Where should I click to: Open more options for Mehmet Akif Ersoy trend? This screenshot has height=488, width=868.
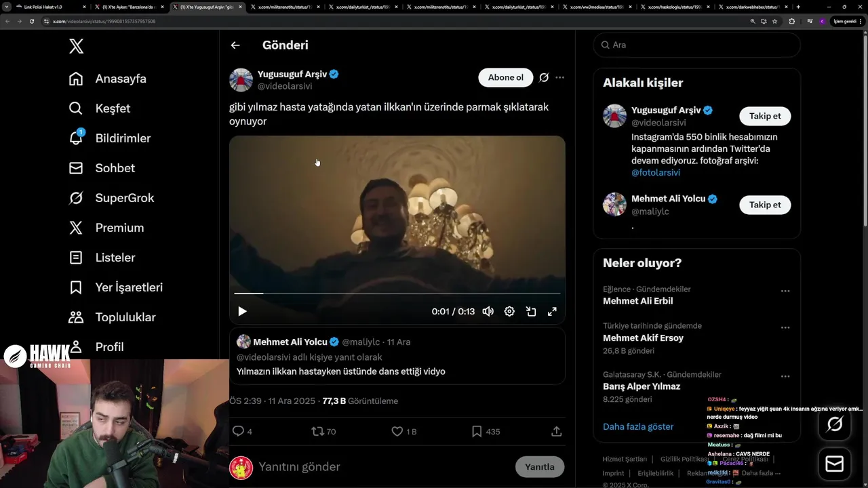785,327
